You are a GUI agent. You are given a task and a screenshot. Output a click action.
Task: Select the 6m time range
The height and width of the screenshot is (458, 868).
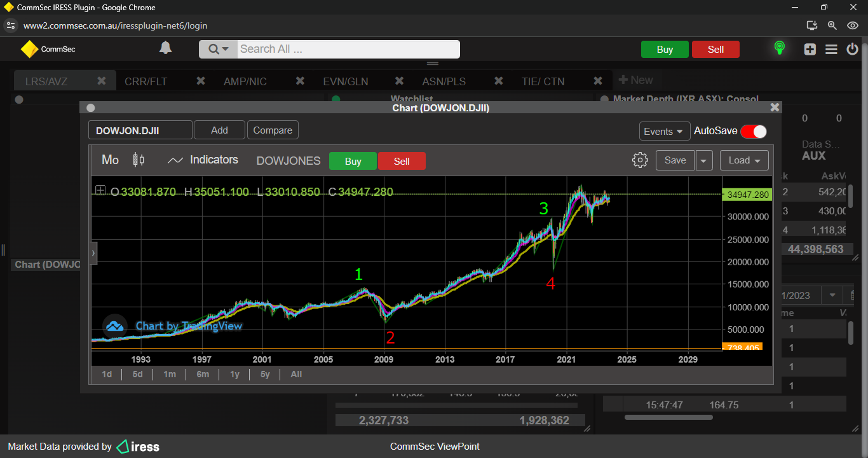point(203,374)
